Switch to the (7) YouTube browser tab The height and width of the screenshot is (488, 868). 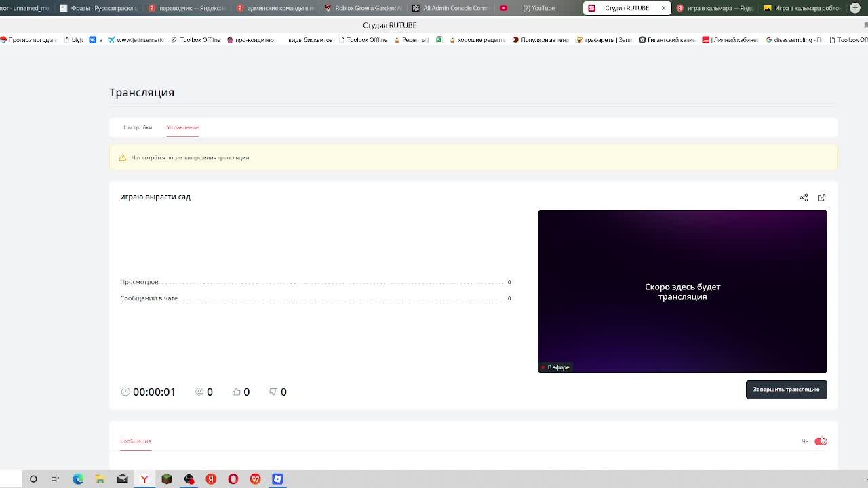pos(539,8)
